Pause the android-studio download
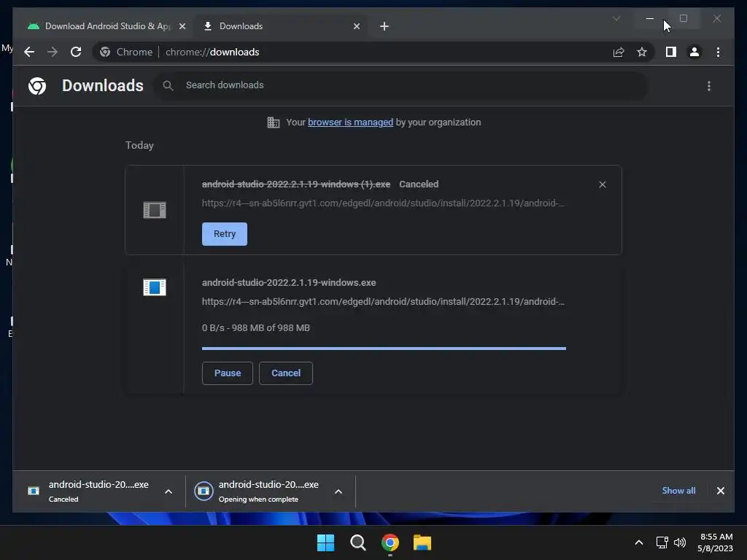 coord(228,373)
